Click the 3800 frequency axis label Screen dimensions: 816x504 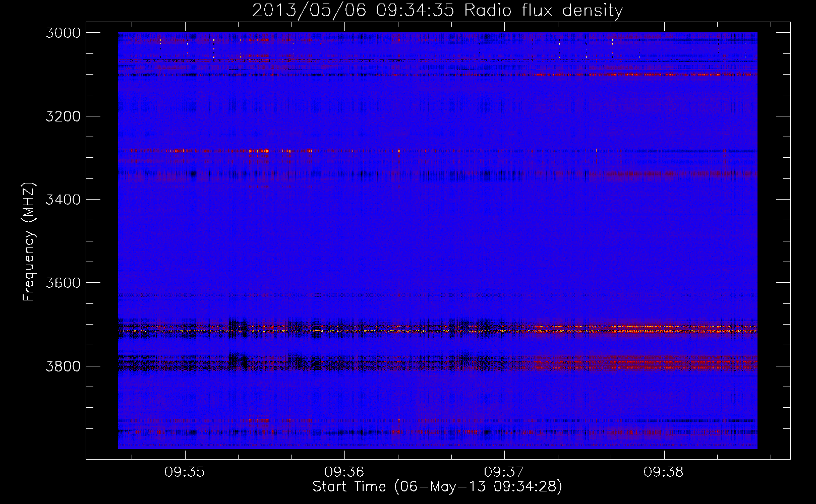[63, 366]
